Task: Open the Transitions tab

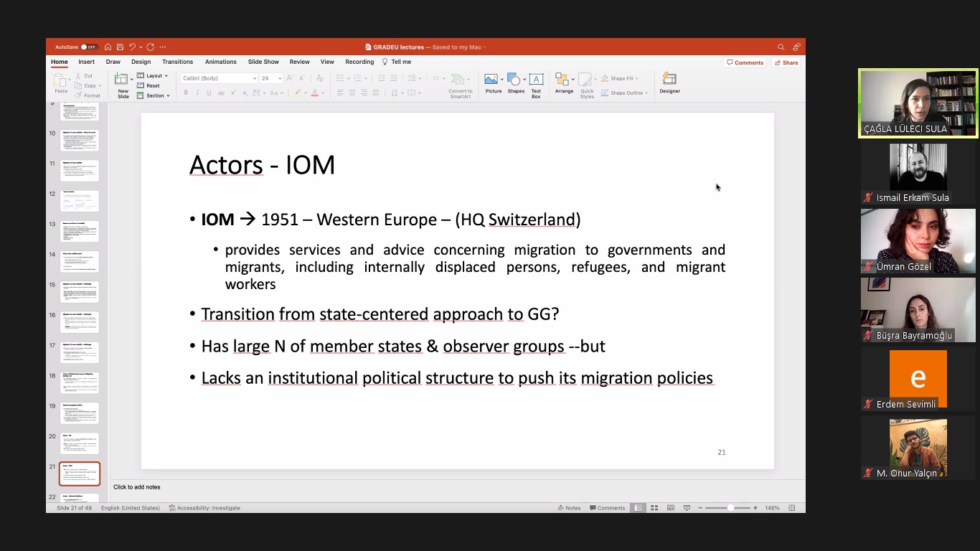Action: [177, 62]
